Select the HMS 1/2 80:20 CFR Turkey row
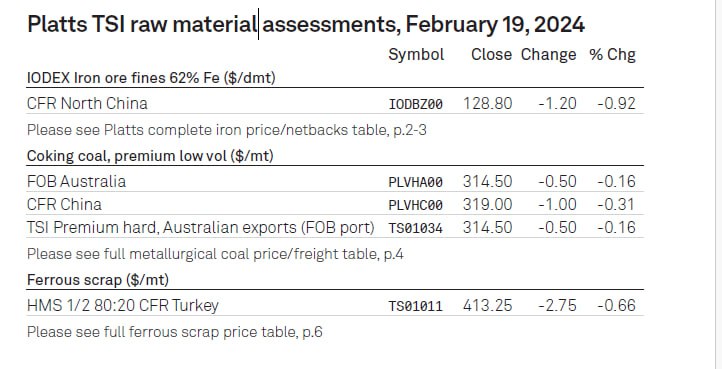 click(x=335, y=305)
